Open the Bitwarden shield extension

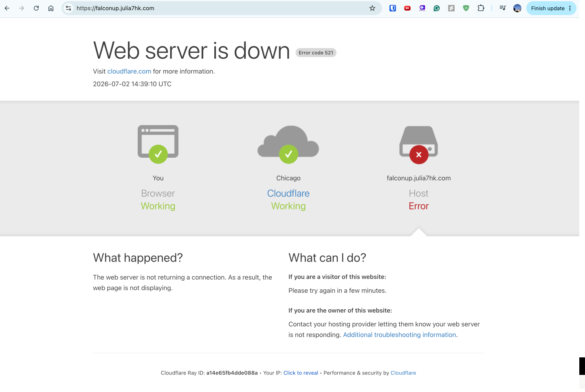(393, 8)
